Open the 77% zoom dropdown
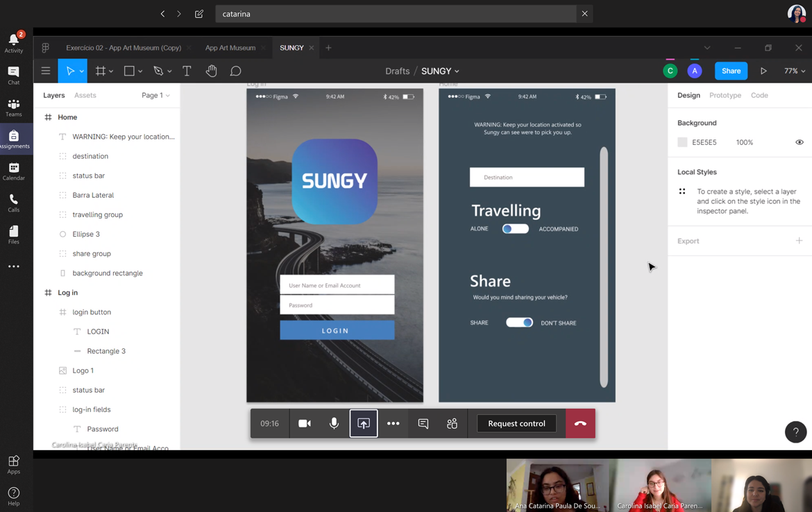Screen dimensions: 812x512 tap(794, 71)
